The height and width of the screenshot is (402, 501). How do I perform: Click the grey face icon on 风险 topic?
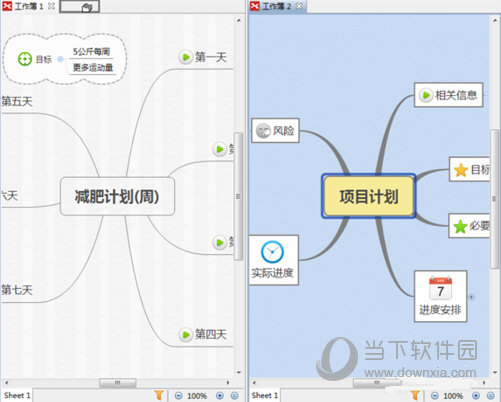(263, 130)
